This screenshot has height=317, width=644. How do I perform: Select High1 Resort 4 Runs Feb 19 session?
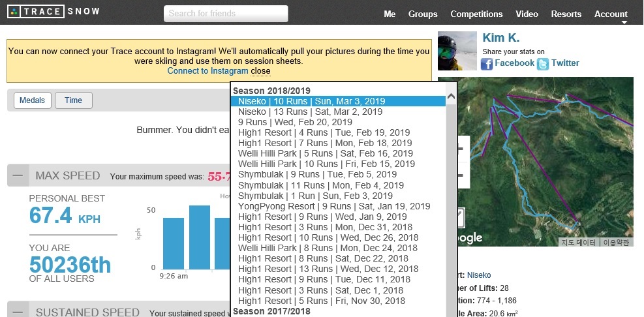pyautogui.click(x=338, y=132)
